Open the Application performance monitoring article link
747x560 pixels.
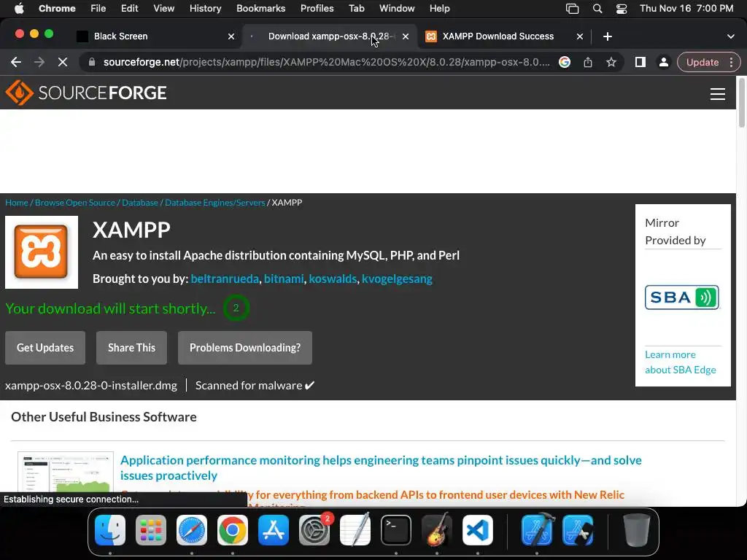(381, 467)
